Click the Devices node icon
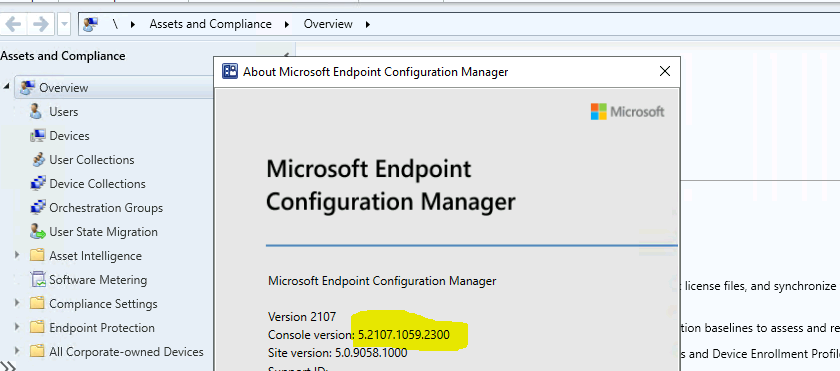Image resolution: width=840 pixels, height=371 pixels. 38,135
